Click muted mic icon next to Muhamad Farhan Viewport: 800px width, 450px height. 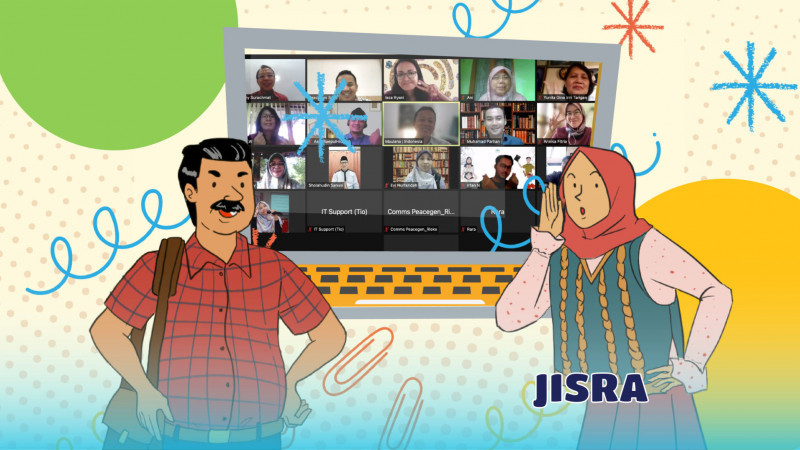pyautogui.click(x=464, y=142)
